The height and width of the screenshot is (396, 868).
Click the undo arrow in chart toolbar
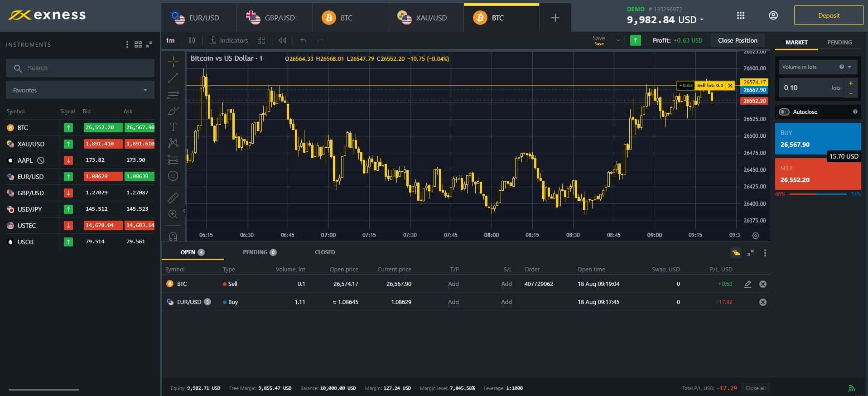[303, 40]
